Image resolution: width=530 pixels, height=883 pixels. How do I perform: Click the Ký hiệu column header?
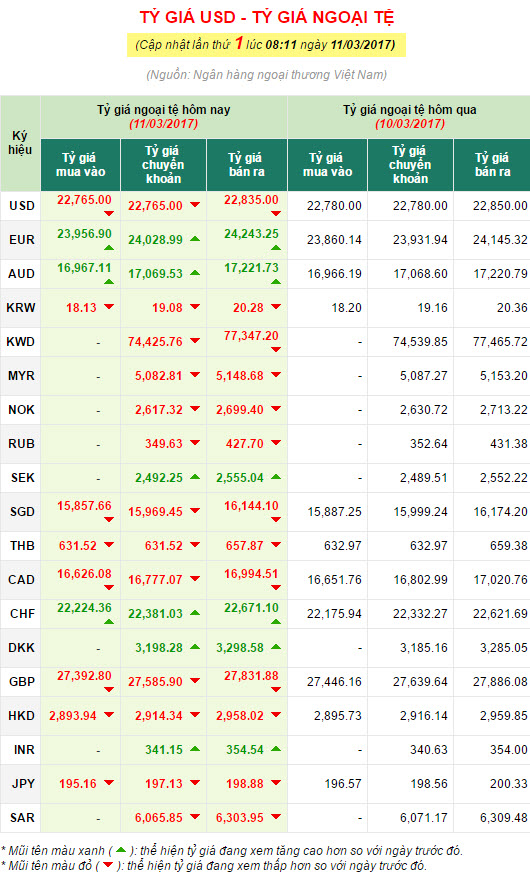click(20, 144)
